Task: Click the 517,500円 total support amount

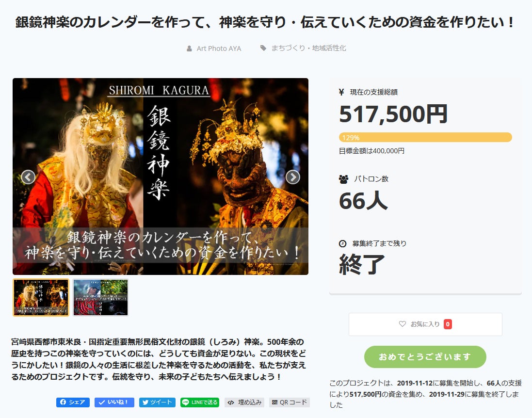Action: pyautogui.click(x=393, y=114)
